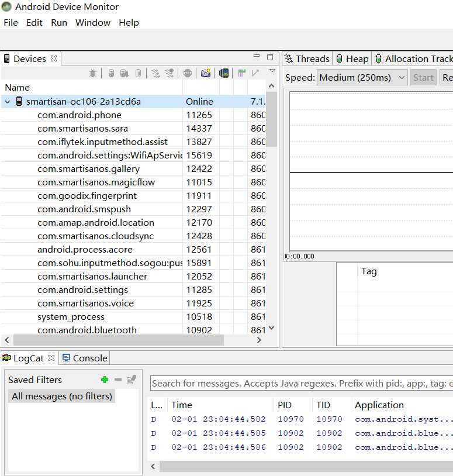Click the Update Threads icon
Image resolution: width=453 pixels, height=476 pixels.
coord(155,73)
